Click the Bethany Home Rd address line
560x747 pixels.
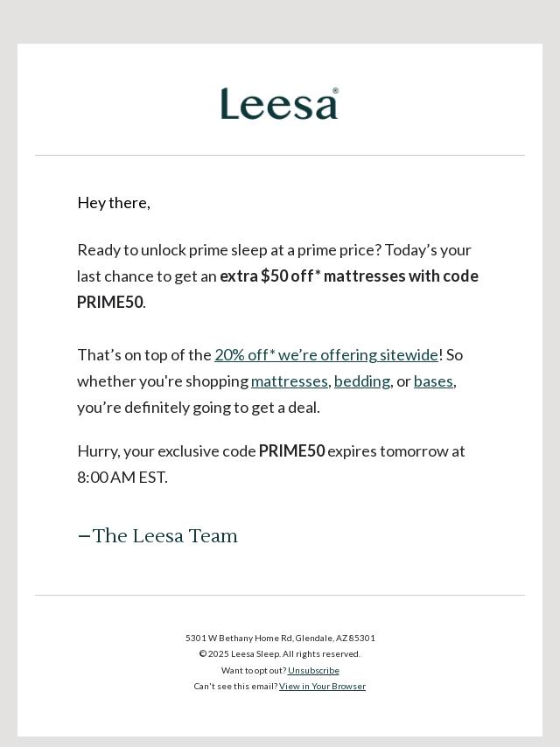(x=280, y=639)
